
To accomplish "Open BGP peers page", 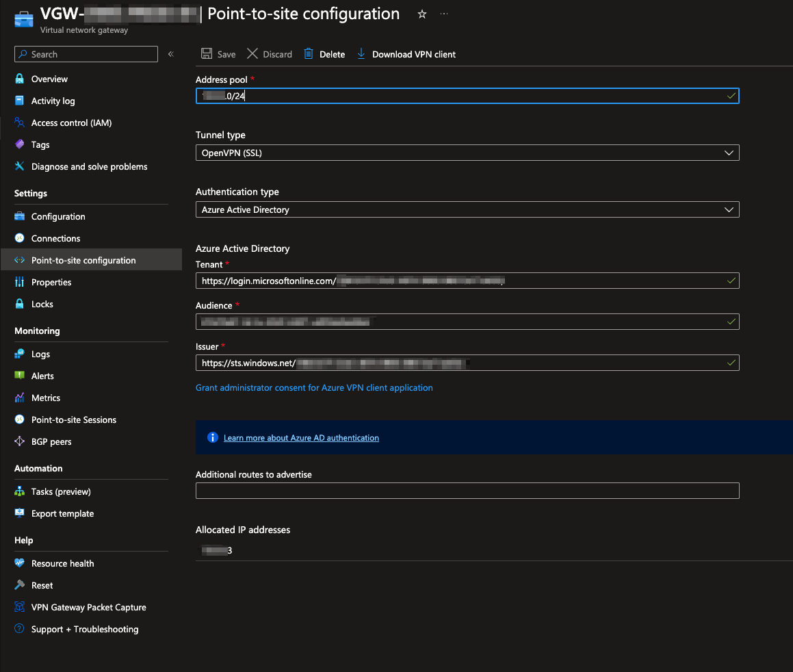I will (x=51, y=441).
